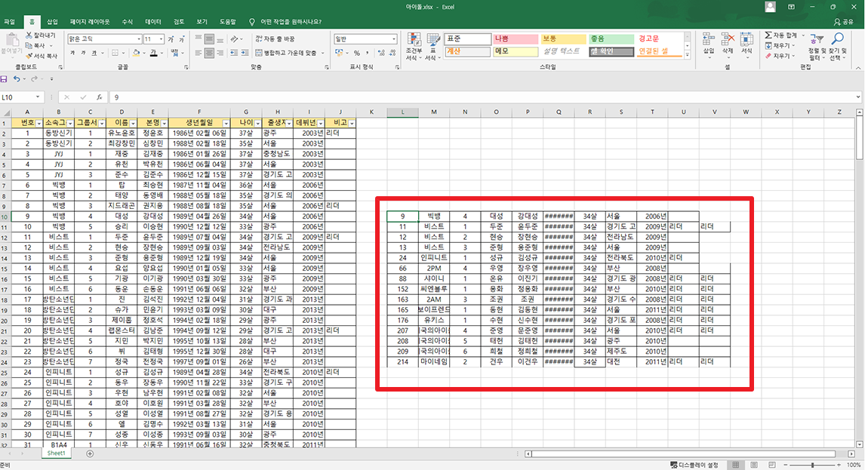The image size is (868, 470).
Task: Toggle italic formatting
Action: tap(83, 53)
